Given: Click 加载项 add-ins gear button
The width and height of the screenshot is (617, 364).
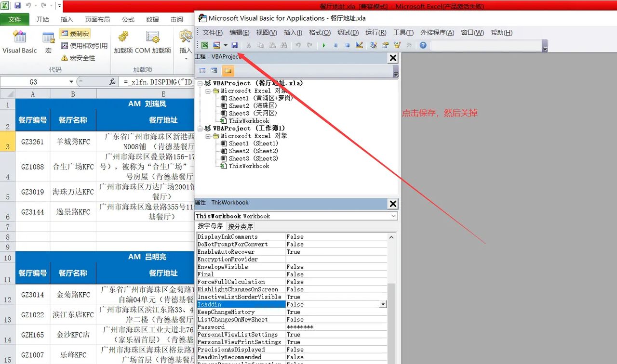Looking at the screenshot, I should (x=123, y=42).
